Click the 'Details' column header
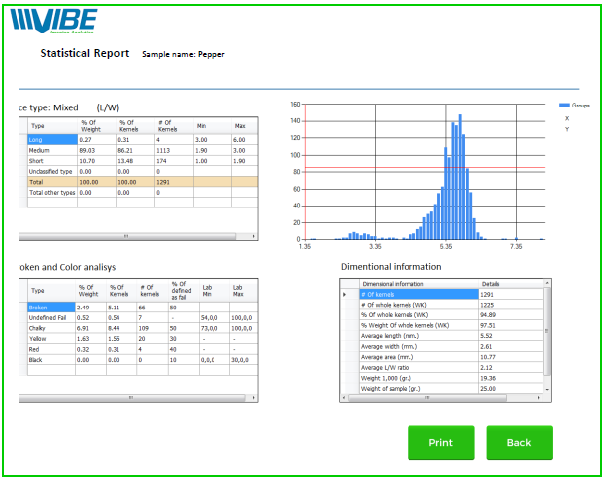Image resolution: width=605 pixels, height=480 pixels. [510, 283]
